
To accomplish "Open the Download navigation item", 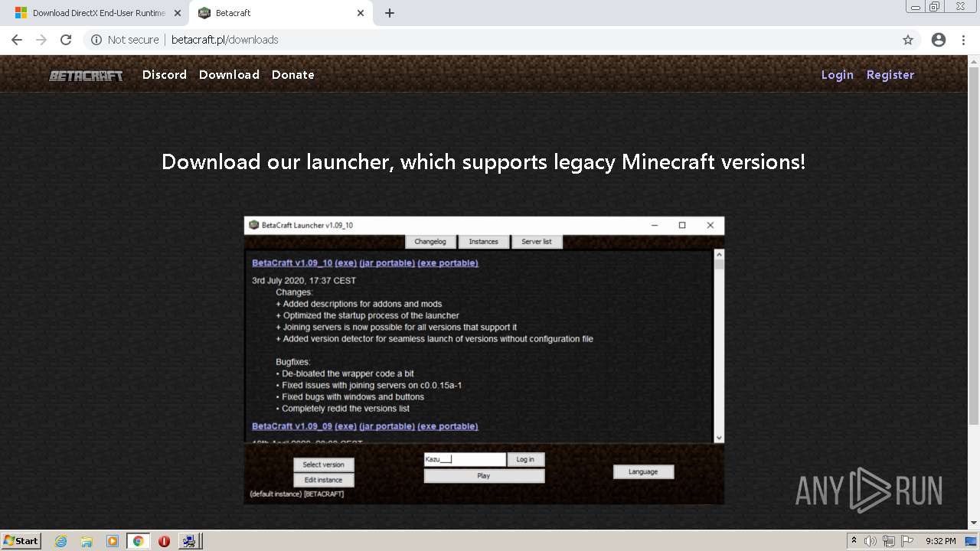I will pyautogui.click(x=229, y=74).
